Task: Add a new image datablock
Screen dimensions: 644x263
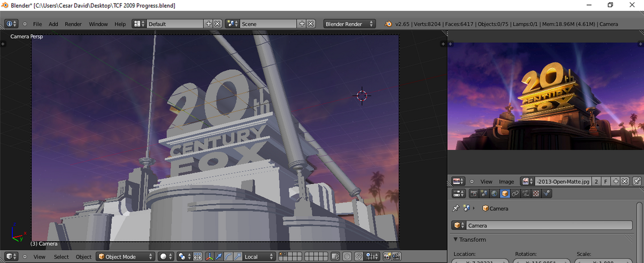Action: coord(615,182)
